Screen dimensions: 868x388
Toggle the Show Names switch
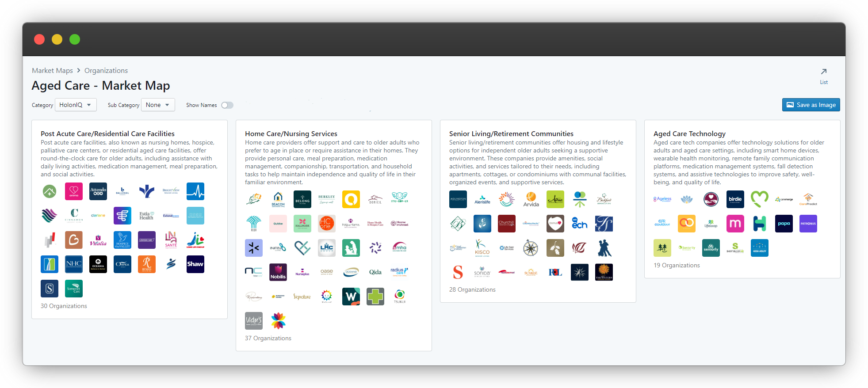(227, 105)
